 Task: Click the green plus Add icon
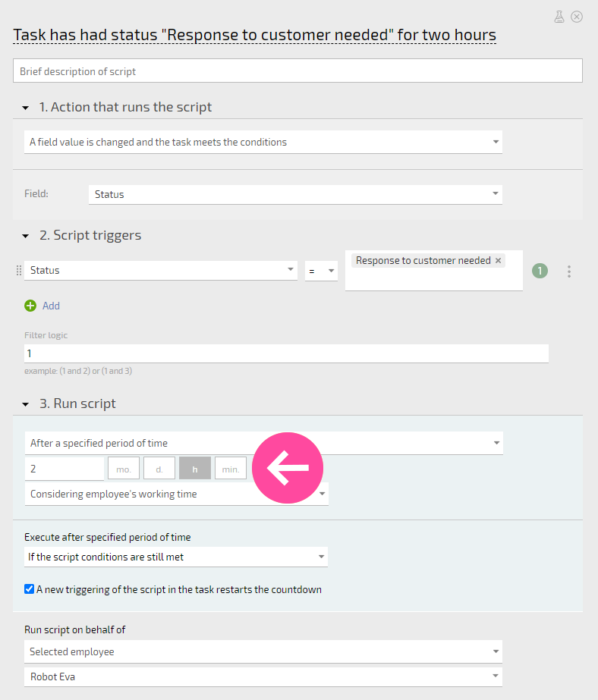pyautogui.click(x=30, y=306)
